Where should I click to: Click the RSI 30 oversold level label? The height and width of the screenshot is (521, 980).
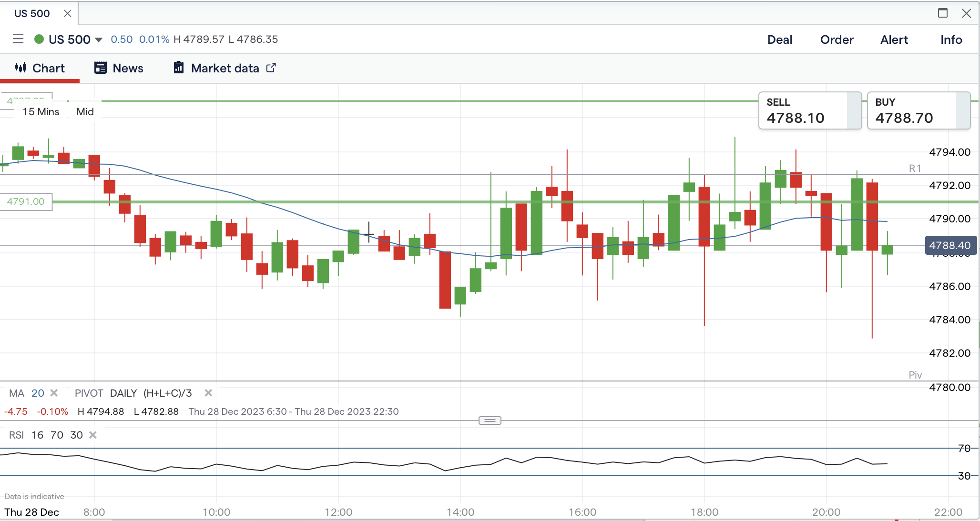coord(964,476)
